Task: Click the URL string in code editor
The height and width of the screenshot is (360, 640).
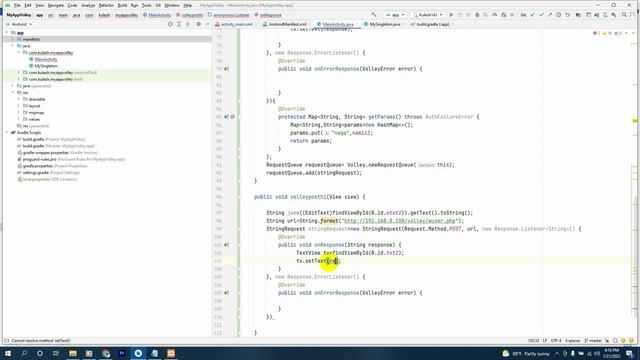Action: tap(400, 221)
